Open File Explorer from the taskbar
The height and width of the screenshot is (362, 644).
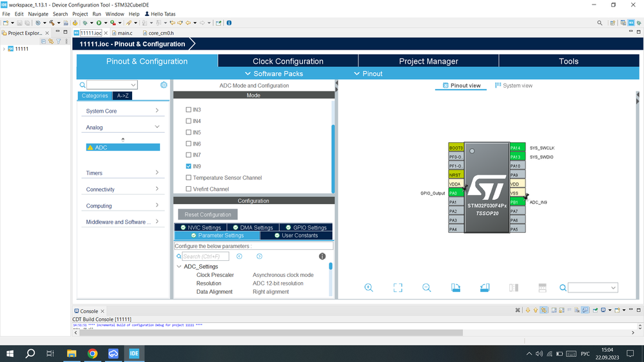72,354
